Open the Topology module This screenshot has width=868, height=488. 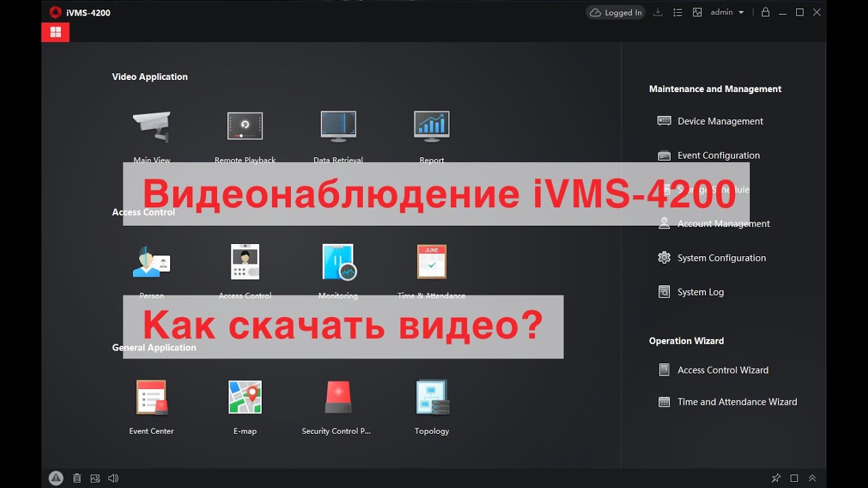point(432,397)
